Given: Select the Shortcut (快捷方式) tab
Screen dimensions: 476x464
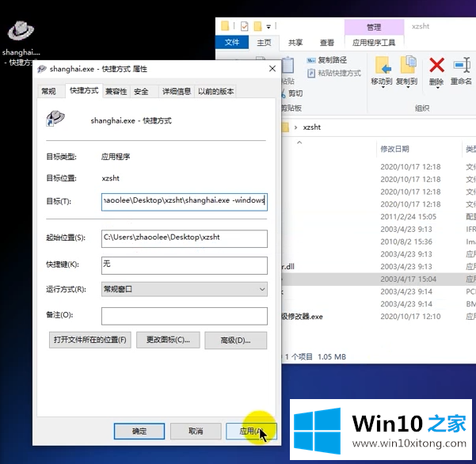Looking at the screenshot, I should point(84,90).
